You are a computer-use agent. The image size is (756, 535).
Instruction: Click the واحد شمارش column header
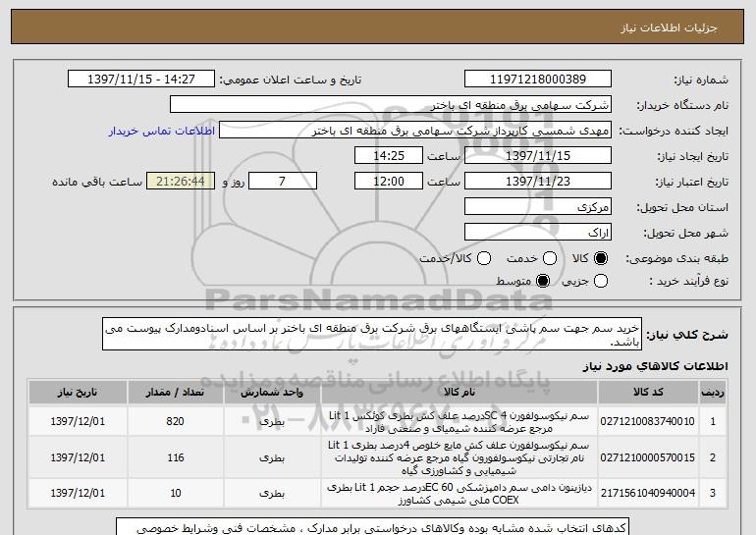(x=272, y=393)
